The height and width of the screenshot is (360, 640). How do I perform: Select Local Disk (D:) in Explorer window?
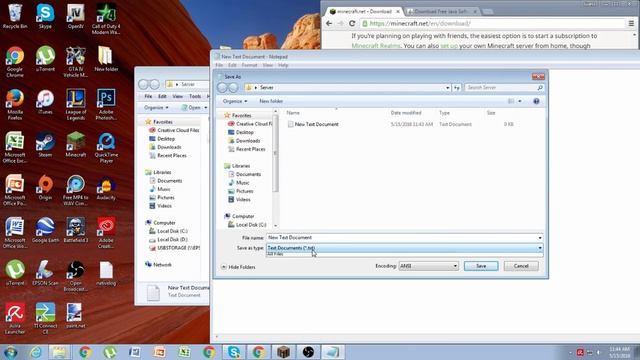pyautogui.click(x=172, y=240)
